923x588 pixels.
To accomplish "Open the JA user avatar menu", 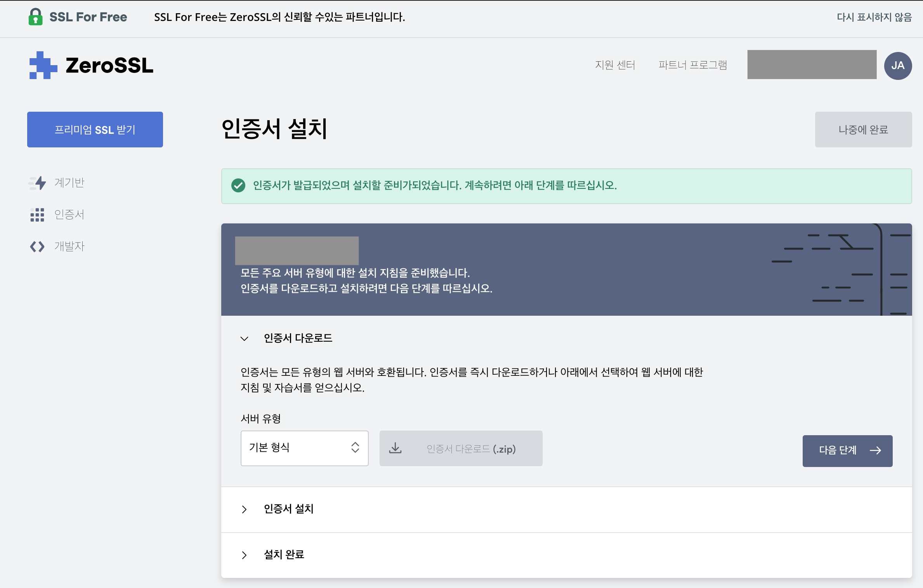I will [897, 66].
